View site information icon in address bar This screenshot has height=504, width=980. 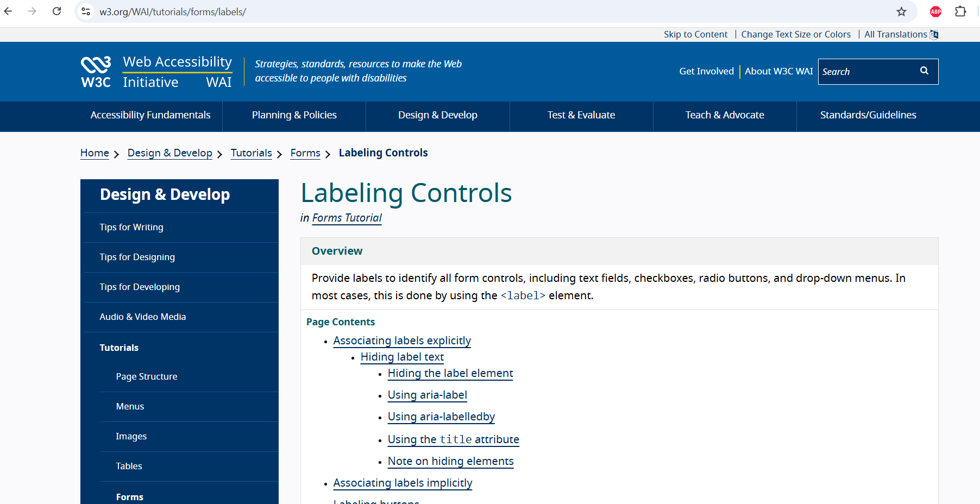[86, 11]
